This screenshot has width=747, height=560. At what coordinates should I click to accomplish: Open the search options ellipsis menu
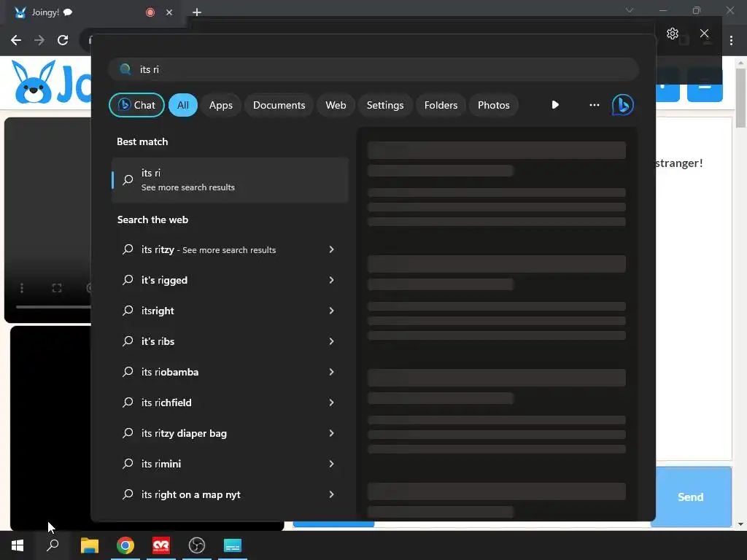pyautogui.click(x=594, y=105)
